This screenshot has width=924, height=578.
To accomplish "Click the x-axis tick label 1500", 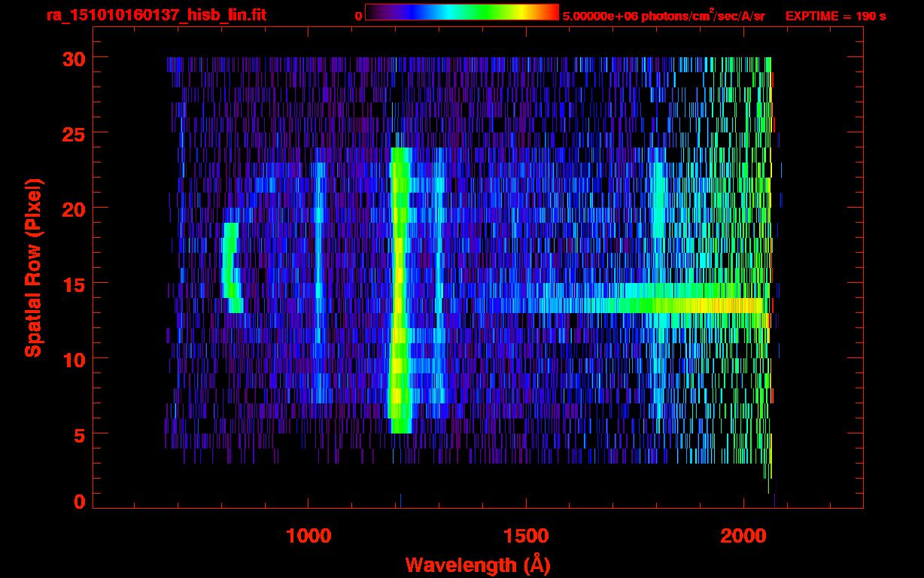I will pos(525,536).
